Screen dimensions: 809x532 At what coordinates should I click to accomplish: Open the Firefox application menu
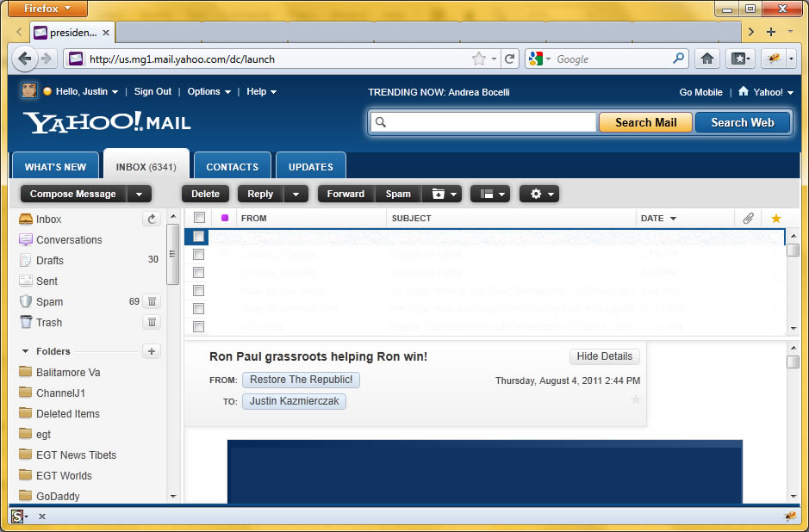[x=48, y=9]
